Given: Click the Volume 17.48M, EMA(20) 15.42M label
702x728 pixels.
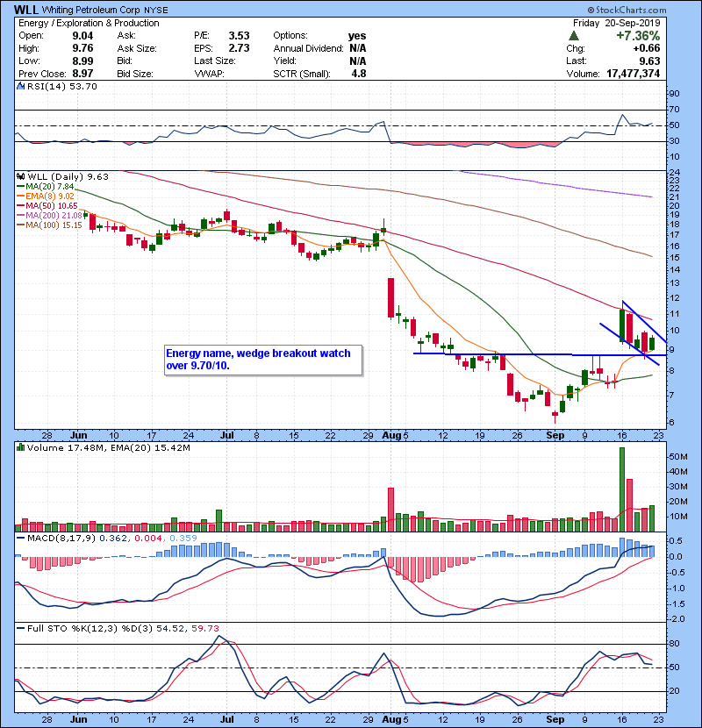Looking at the screenshot, I should click(108, 447).
